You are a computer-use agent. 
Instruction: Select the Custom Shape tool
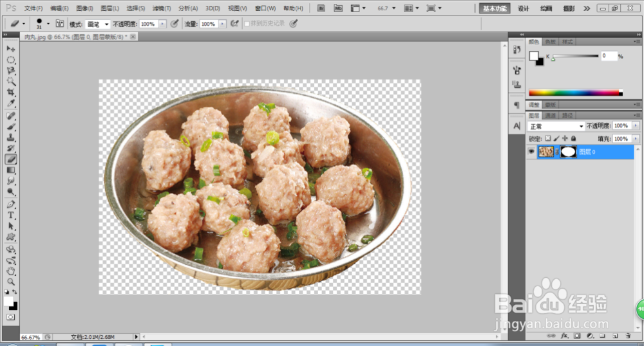11,237
